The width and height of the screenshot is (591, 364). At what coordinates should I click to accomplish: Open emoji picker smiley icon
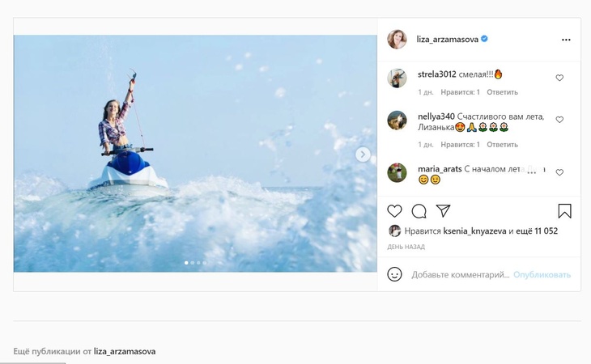(394, 274)
